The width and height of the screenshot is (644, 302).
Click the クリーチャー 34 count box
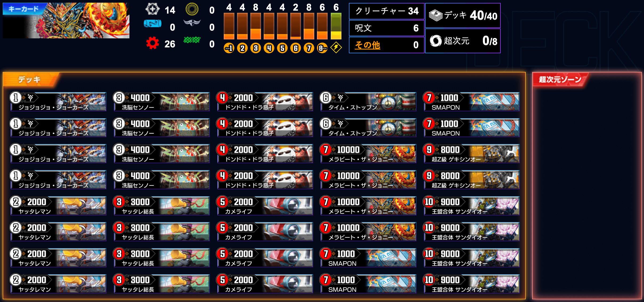pyautogui.click(x=387, y=11)
